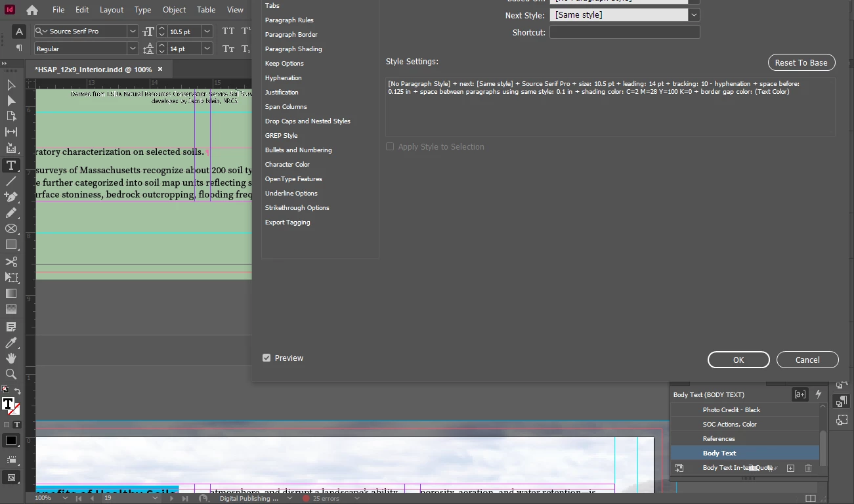Click the Shortcut input field

(x=624, y=32)
